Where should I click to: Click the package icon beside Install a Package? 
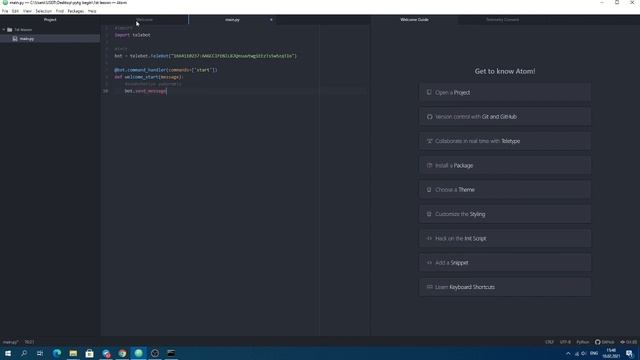pyautogui.click(x=429, y=166)
